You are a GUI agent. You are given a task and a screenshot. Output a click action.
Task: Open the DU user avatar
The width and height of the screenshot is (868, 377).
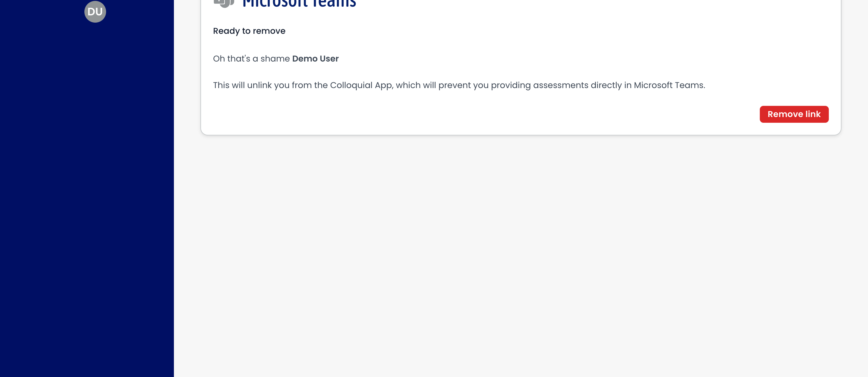point(95,11)
